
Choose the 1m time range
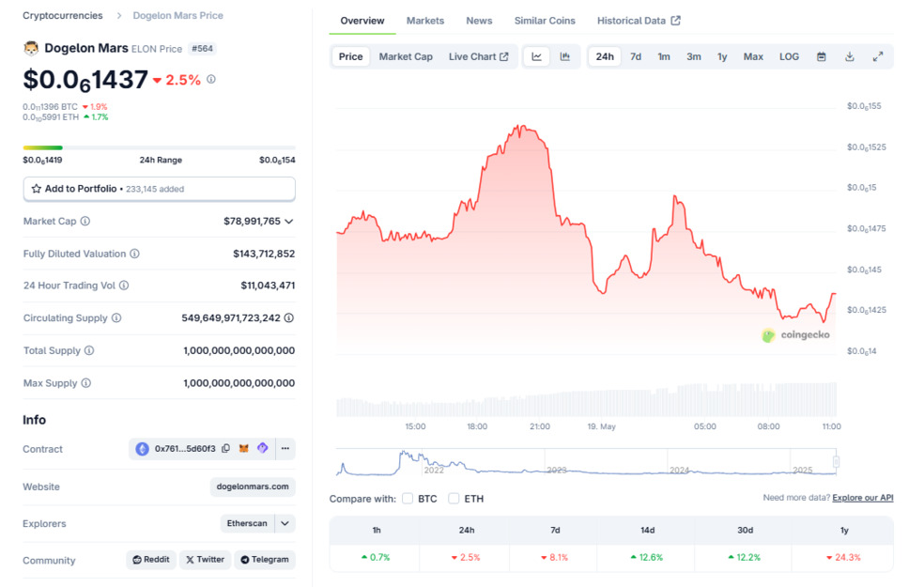664,56
